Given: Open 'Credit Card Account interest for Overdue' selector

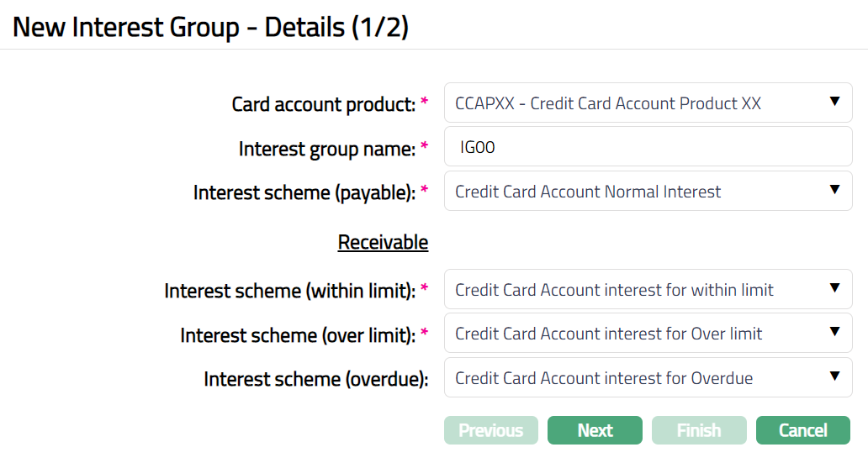Looking at the screenshot, I should (604, 378).
